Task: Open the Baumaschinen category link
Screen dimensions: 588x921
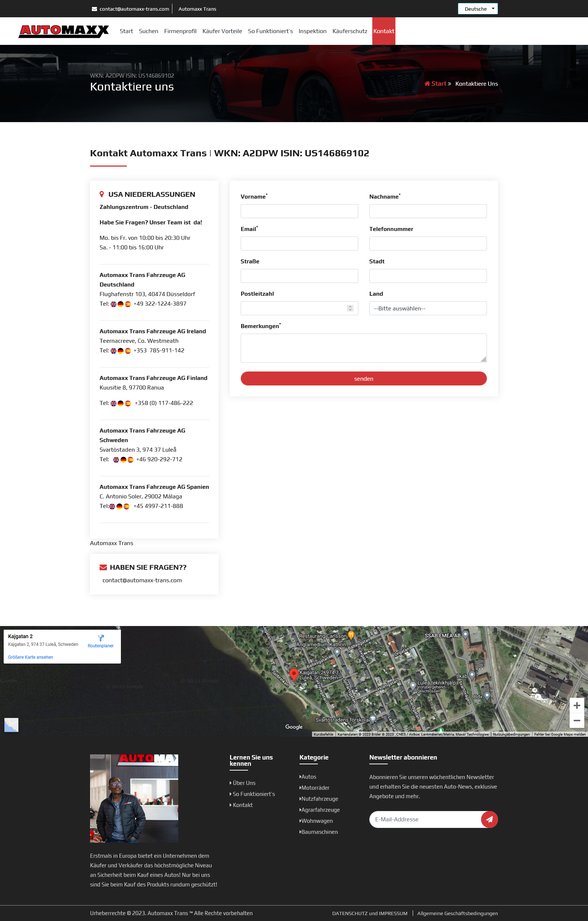Action: coord(319,832)
